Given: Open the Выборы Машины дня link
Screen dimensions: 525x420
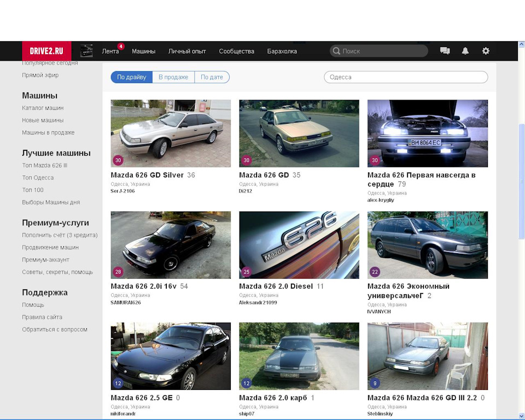Looking at the screenshot, I should click(x=51, y=202).
